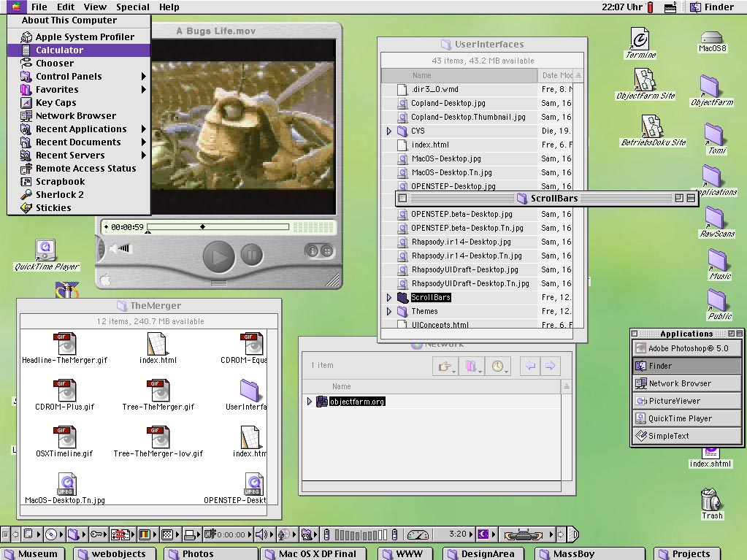Viewport: 747px width, 560px height.
Task: Click the Shortcuts button in the Network window
Action: pyautogui.click(x=445, y=366)
